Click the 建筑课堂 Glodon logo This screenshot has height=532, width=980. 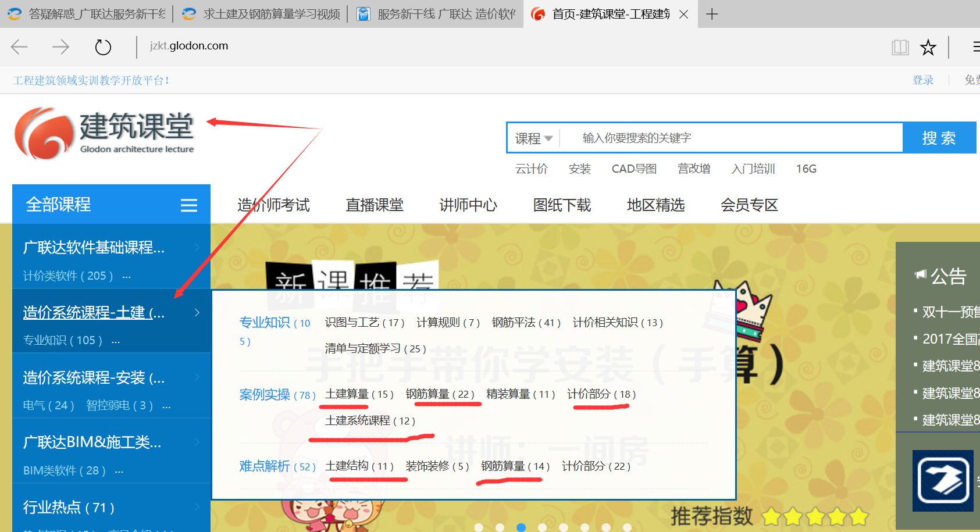point(105,133)
